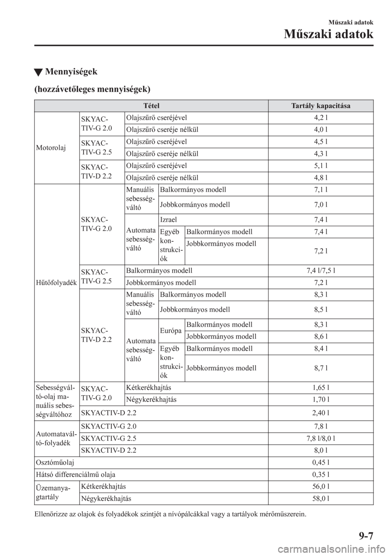Screen dimensions: 392x556
Task: Select the "0,35 l" capacity value
Action: [321, 475]
